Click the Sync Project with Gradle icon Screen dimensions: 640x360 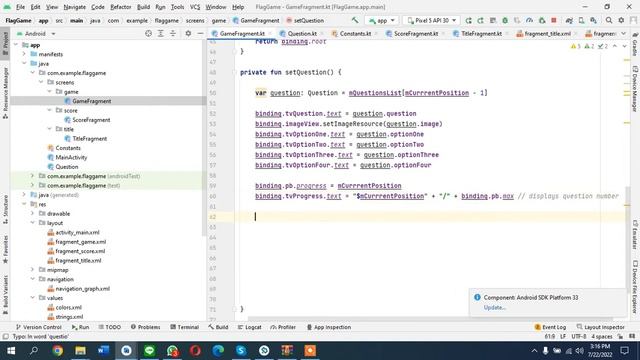(x=569, y=20)
